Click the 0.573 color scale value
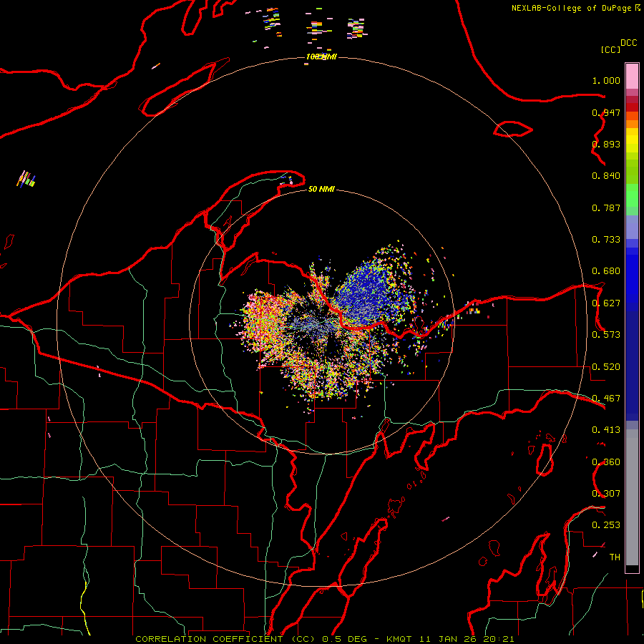This screenshot has width=644, height=644. [x=606, y=335]
